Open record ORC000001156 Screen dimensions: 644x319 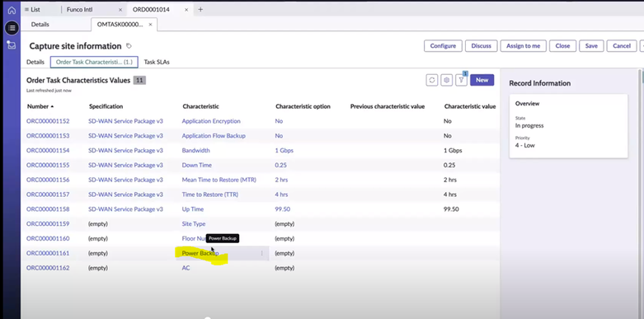(48, 180)
